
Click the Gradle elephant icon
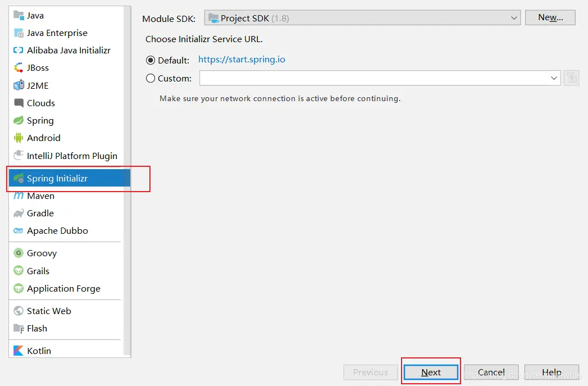point(19,213)
